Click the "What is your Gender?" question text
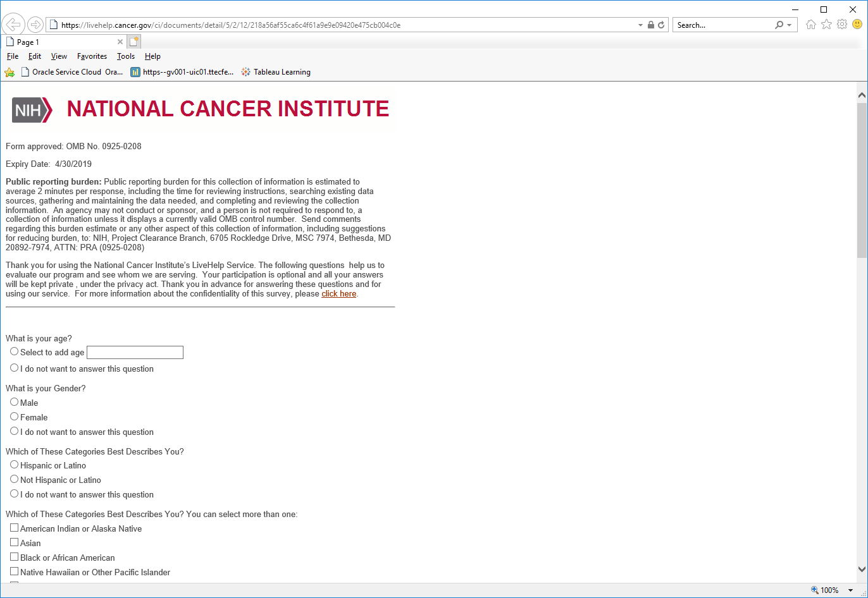 46,388
